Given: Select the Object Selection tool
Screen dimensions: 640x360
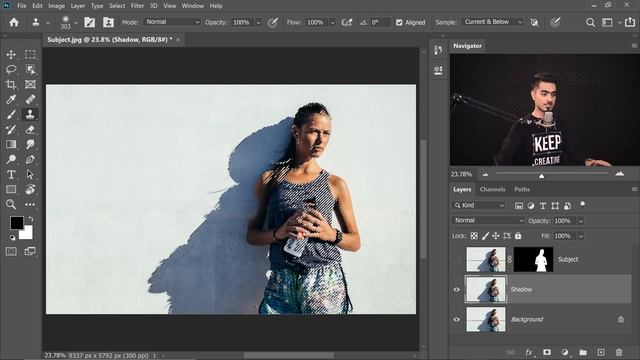Looking at the screenshot, I should click(x=30, y=69).
